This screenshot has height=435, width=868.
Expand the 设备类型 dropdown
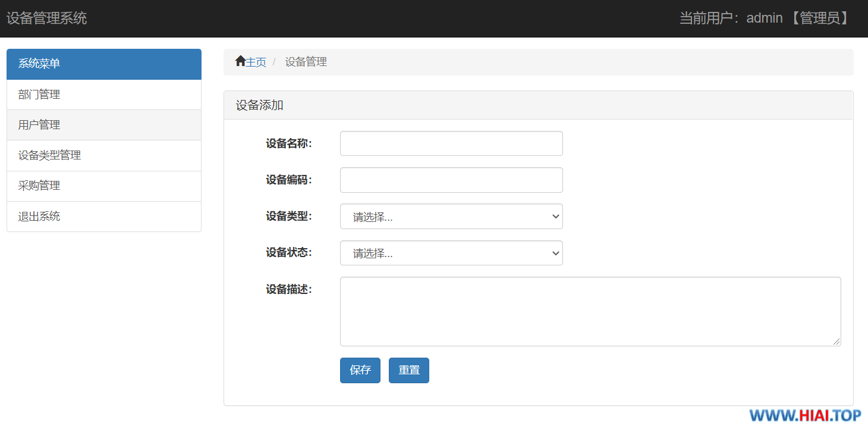tap(451, 217)
